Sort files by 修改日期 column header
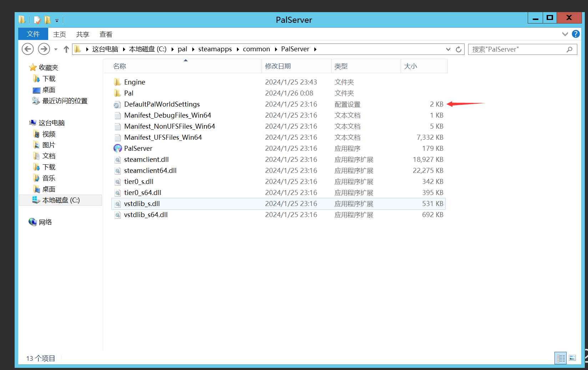 (278, 66)
